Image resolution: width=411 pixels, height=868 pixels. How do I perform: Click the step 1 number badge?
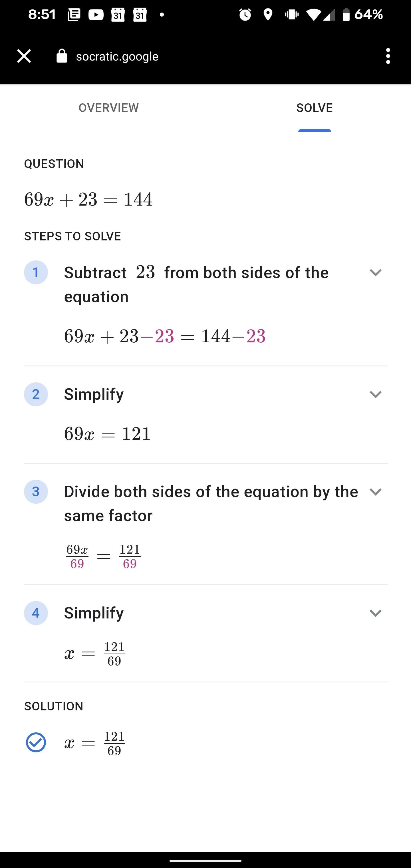(36, 272)
